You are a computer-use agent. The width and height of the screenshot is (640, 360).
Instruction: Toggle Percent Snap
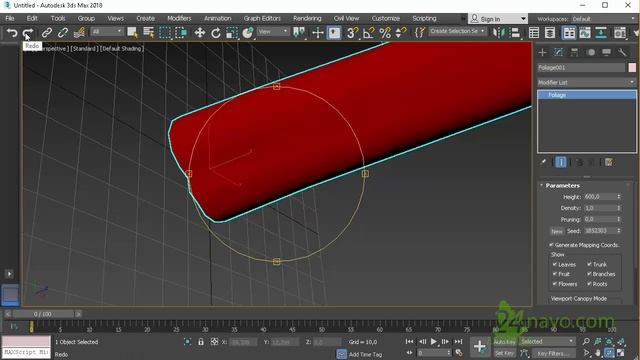point(384,33)
